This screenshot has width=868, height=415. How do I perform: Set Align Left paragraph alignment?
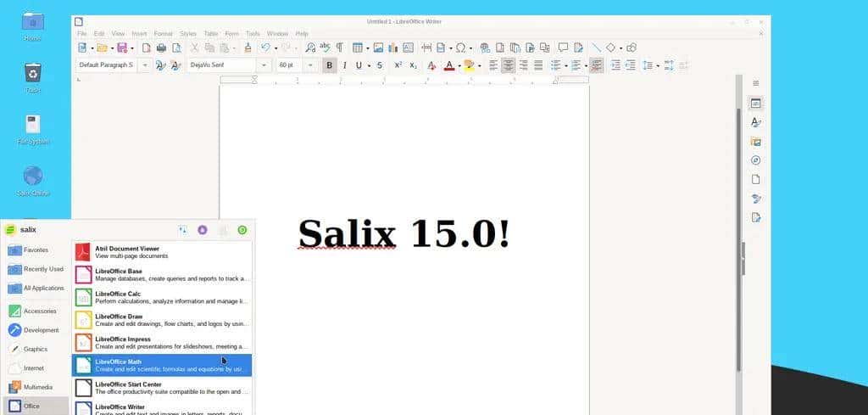pyautogui.click(x=493, y=65)
